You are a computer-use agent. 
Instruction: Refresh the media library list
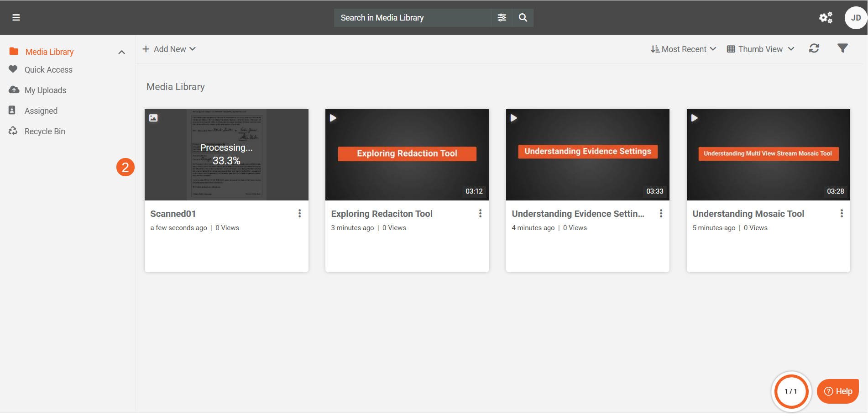coord(814,48)
